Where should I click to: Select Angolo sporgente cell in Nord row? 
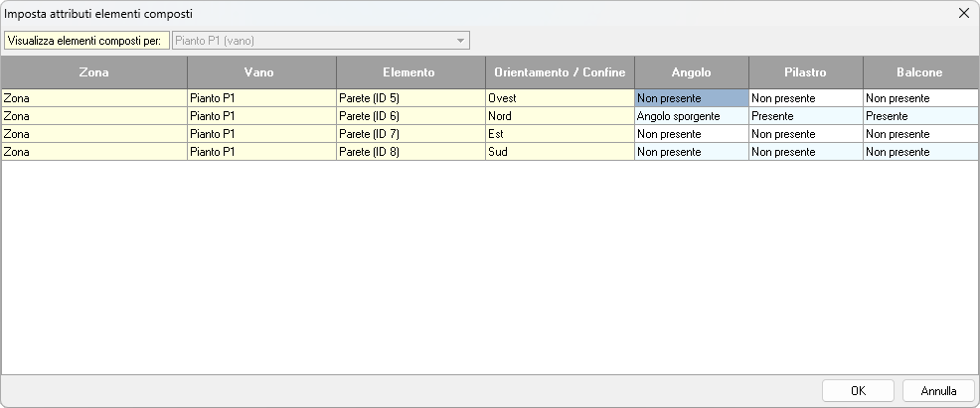tap(691, 116)
